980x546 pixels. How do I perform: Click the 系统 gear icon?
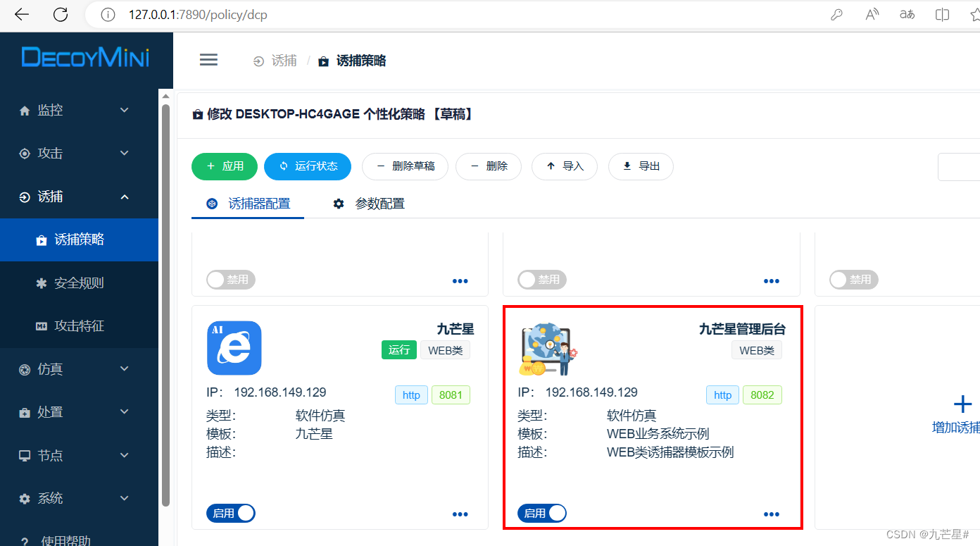coord(25,499)
